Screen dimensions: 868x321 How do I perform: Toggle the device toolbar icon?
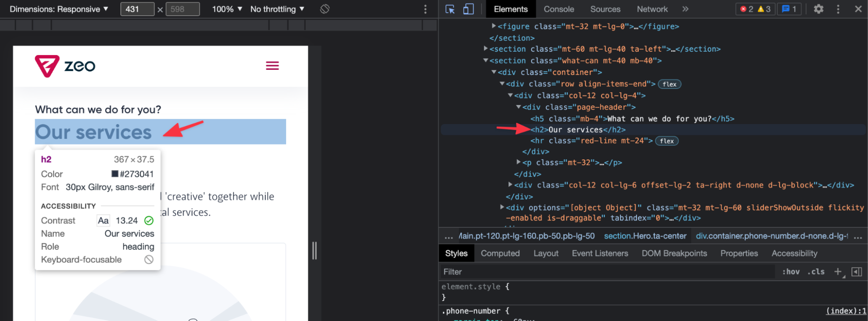coord(468,9)
